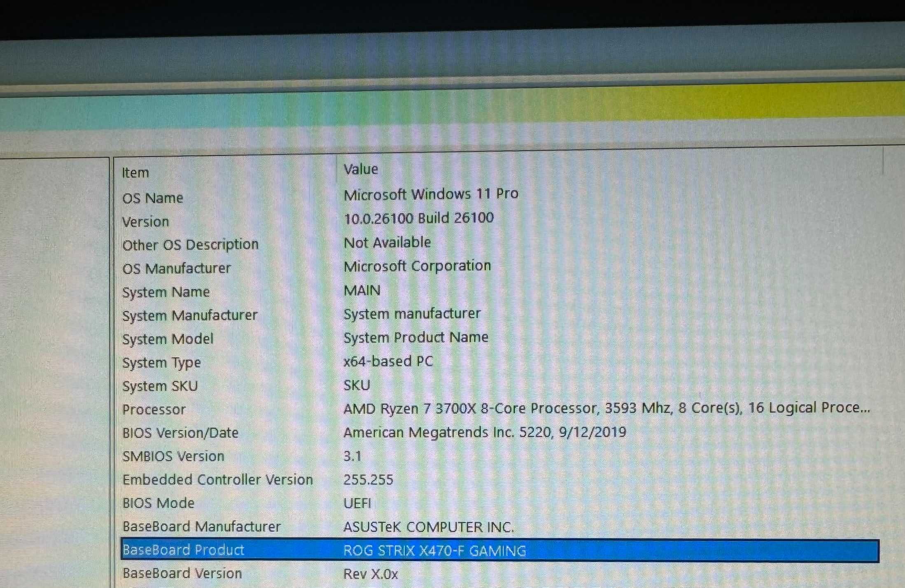Select the highlighted BaseBoard Product label

pos(183,550)
